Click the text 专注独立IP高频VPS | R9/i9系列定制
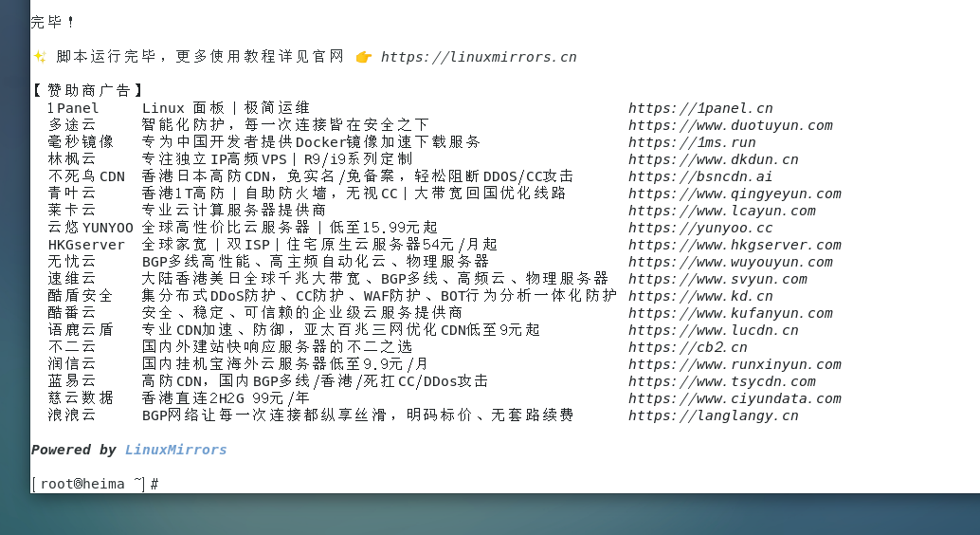The width and height of the screenshot is (980, 535). click(277, 159)
